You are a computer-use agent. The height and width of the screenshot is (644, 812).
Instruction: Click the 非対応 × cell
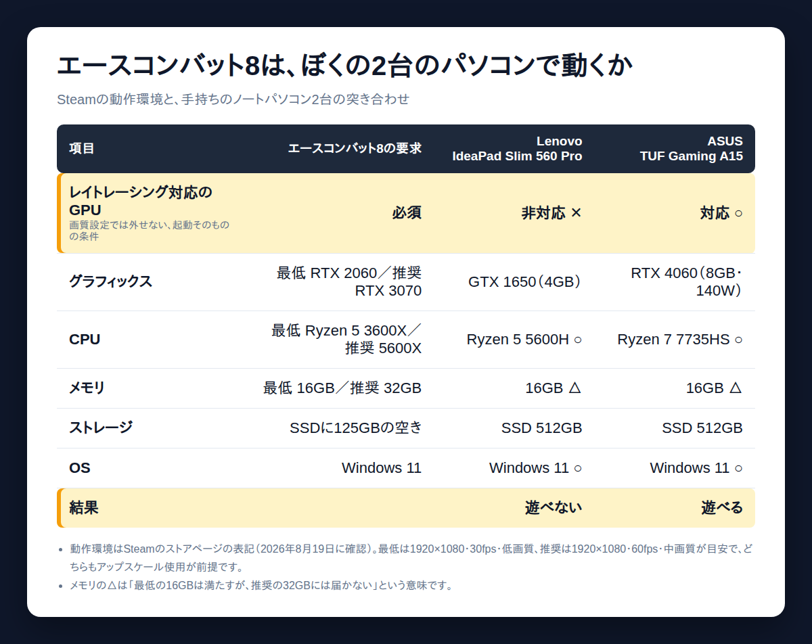[x=551, y=213]
